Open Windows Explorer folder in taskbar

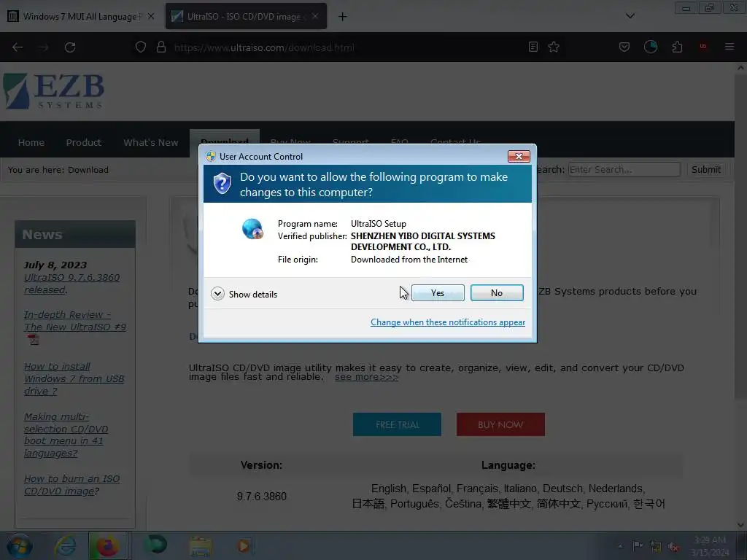tap(201, 546)
